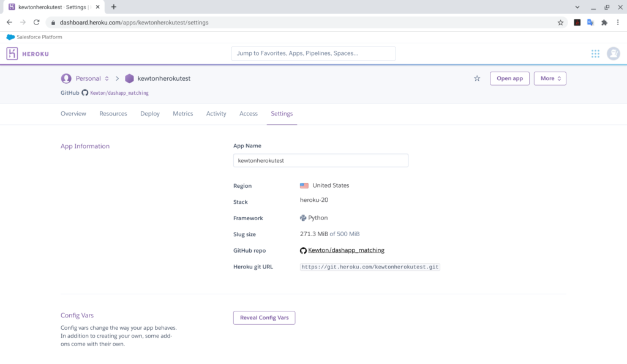Open a new browser tab
The image size is (627, 364).
(113, 7)
